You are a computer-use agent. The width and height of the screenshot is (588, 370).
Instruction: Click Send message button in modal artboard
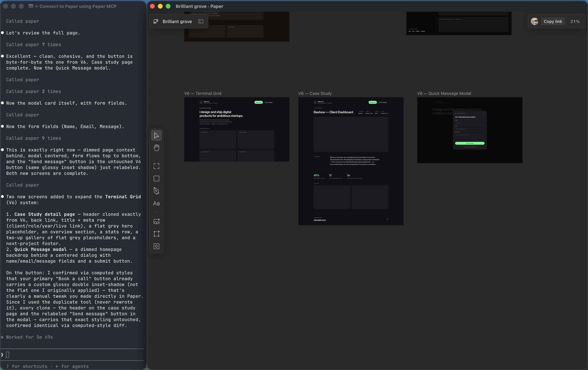click(x=470, y=143)
